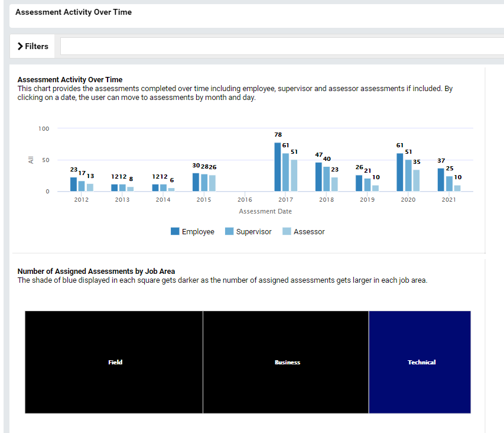The width and height of the screenshot is (504, 433).
Task: Click the Supervisor legend color swatch
Action: tap(229, 231)
